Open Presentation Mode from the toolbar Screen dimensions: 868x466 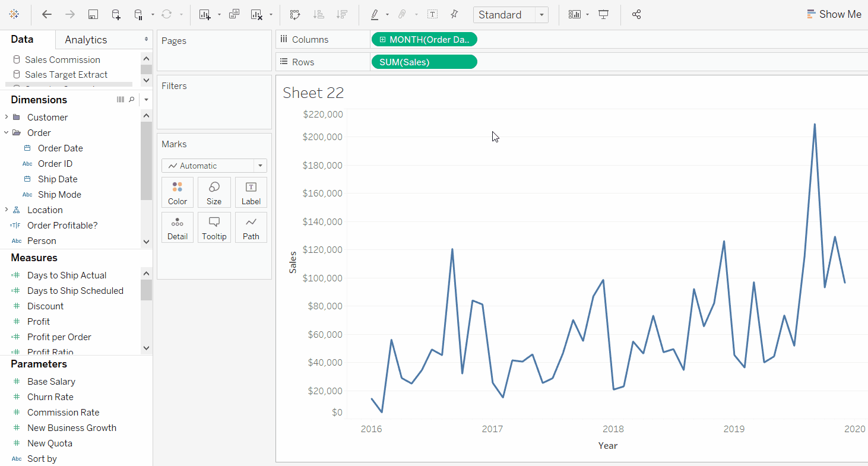[x=604, y=15]
